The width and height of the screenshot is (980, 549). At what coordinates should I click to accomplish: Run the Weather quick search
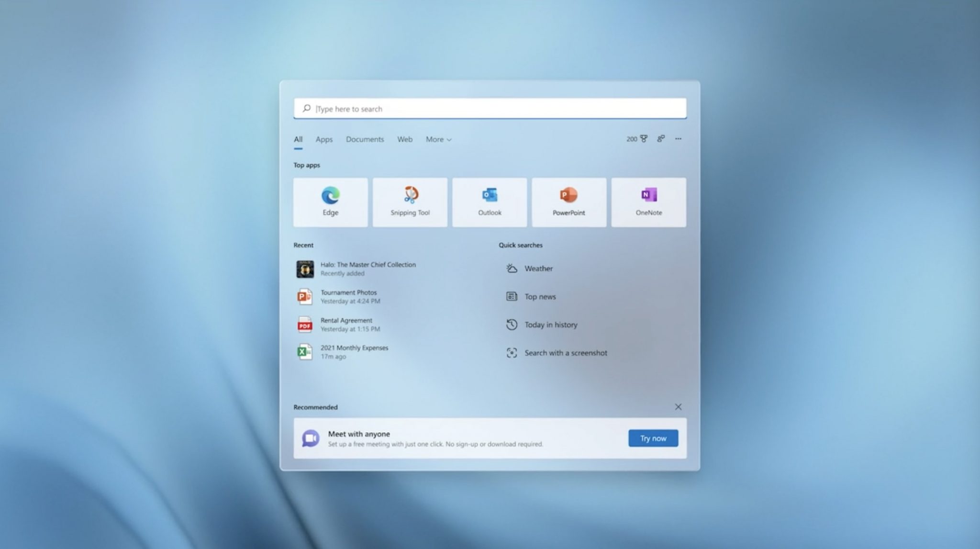pos(529,269)
